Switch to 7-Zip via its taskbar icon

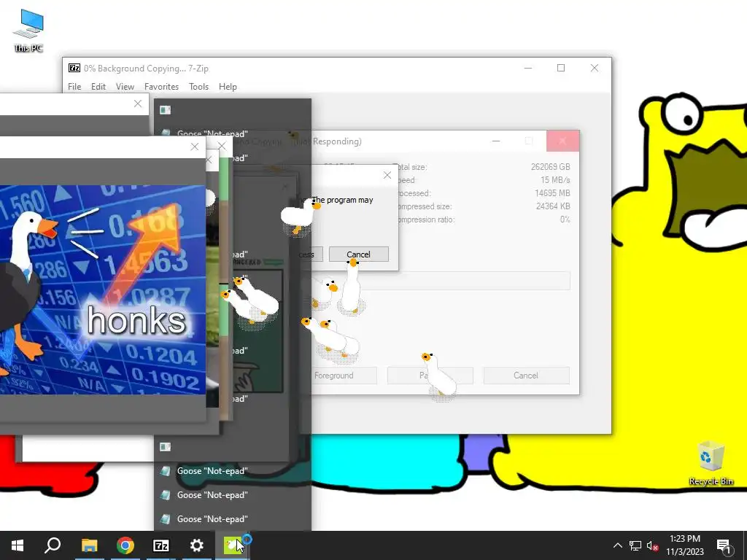click(x=161, y=545)
